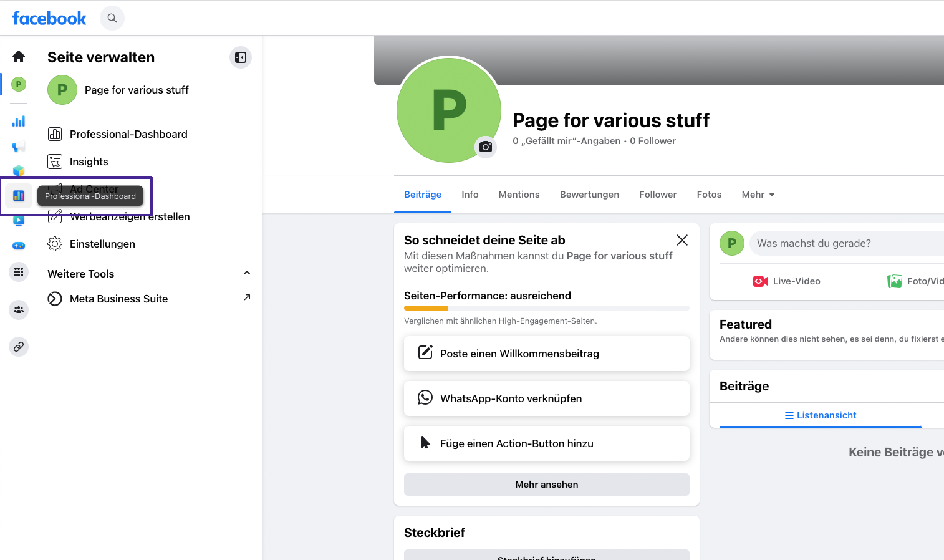Click the sidebar 'Page for various stuff' entry

coord(150,90)
